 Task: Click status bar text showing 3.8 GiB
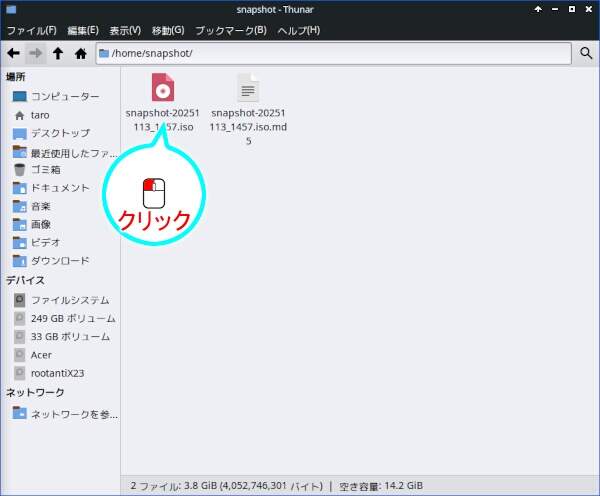click(277, 486)
